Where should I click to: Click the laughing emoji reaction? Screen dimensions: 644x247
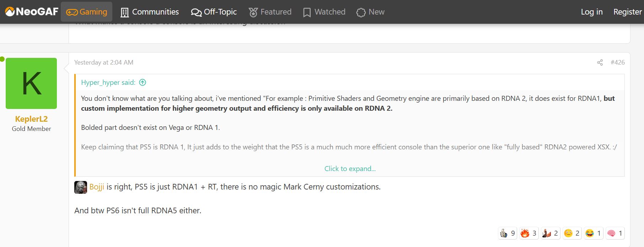(590, 233)
